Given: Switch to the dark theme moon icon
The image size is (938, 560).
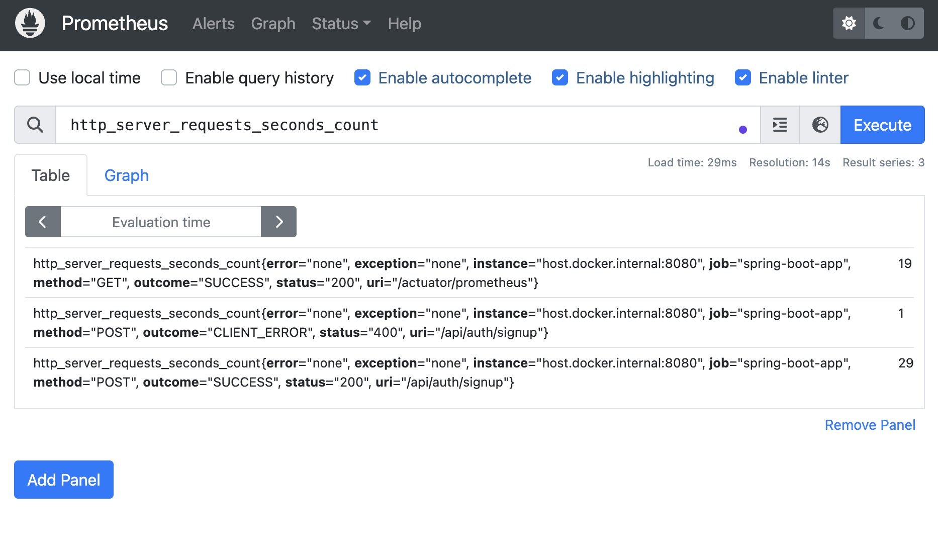Looking at the screenshot, I should 879,23.
